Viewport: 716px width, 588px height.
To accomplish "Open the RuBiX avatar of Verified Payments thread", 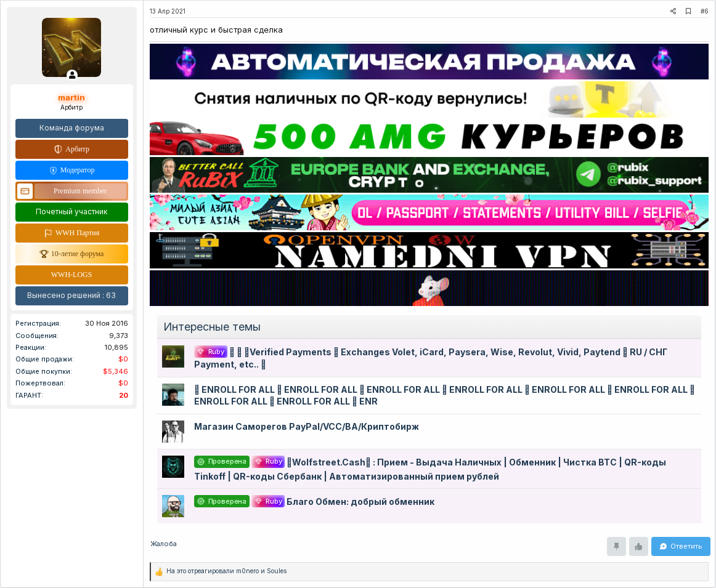I will point(173,356).
